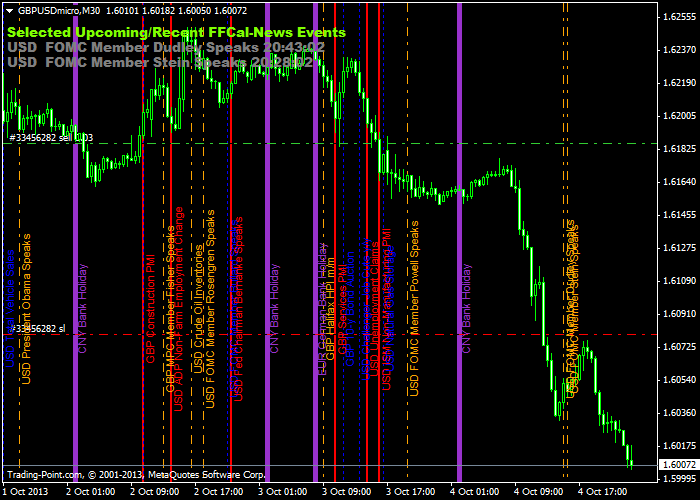Click the 2 Oct 01:00 time label
Viewport: 700px width, 500px height.
point(91,492)
